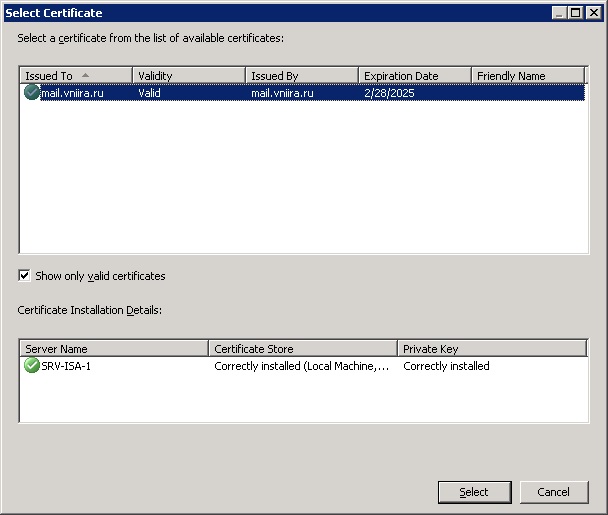Click the Server Name column header
Viewport: 608px width, 515px height.
click(114, 349)
